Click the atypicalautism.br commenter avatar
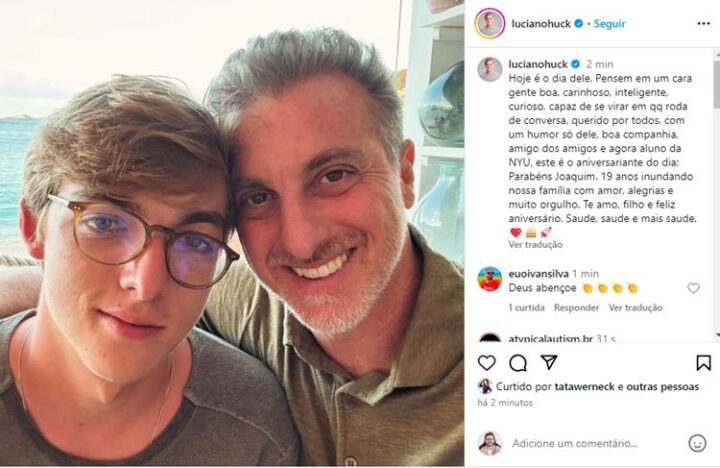The image size is (720, 468). (490, 340)
